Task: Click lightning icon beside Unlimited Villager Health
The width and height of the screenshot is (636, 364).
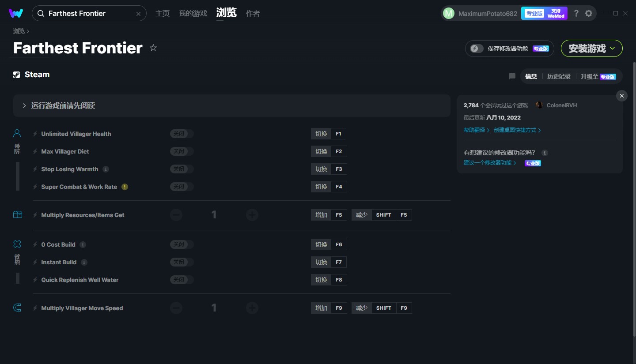Action: coord(35,134)
